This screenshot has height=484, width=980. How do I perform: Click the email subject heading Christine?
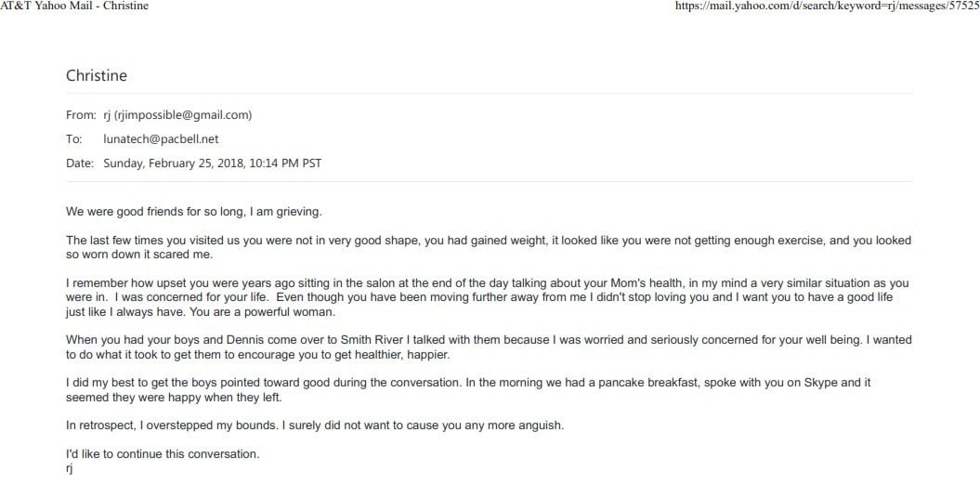point(97,75)
